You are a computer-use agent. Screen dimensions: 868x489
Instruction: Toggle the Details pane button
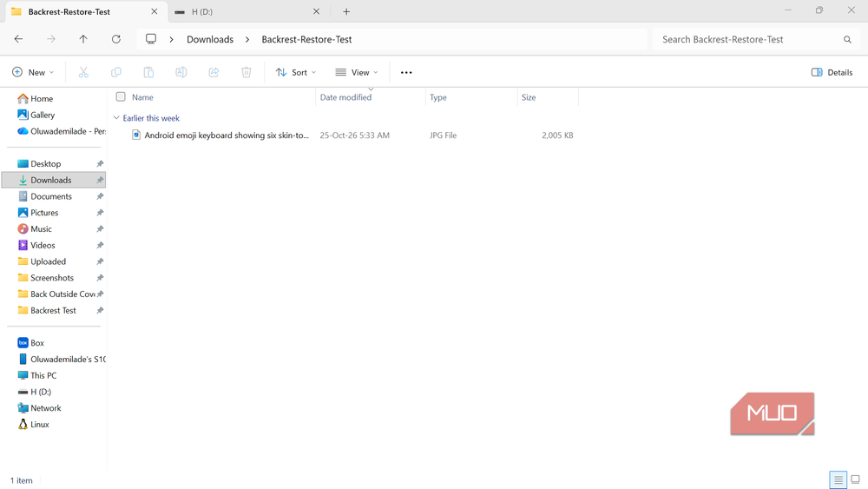(x=832, y=73)
